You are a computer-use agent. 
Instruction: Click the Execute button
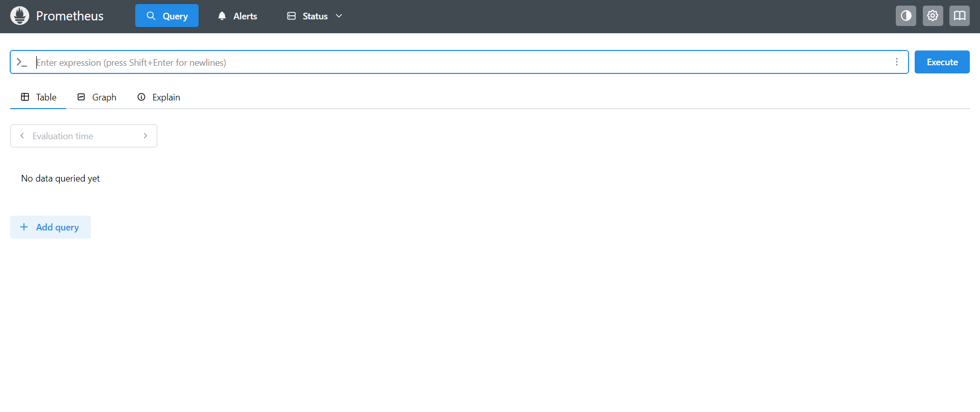click(x=942, y=62)
